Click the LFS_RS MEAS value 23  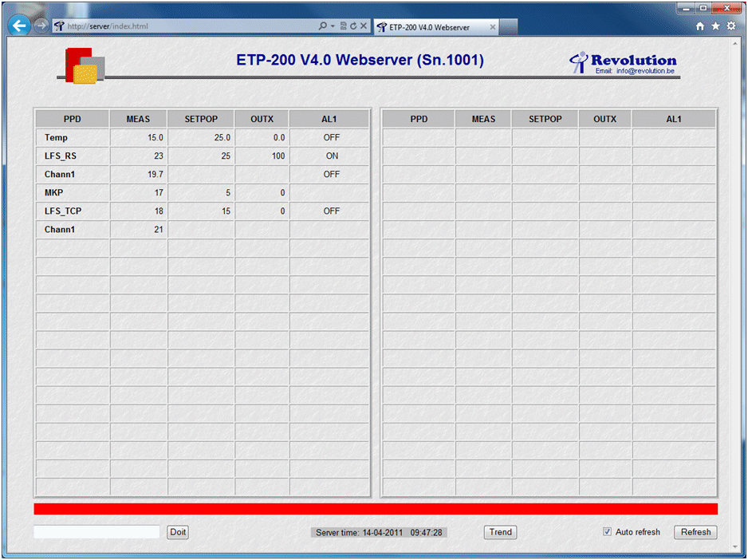(x=159, y=156)
